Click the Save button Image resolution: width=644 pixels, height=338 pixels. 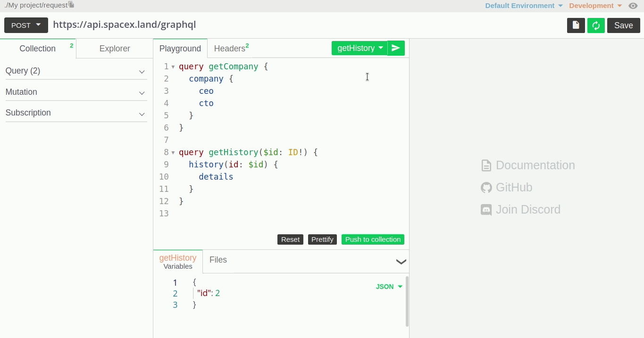pyautogui.click(x=624, y=25)
